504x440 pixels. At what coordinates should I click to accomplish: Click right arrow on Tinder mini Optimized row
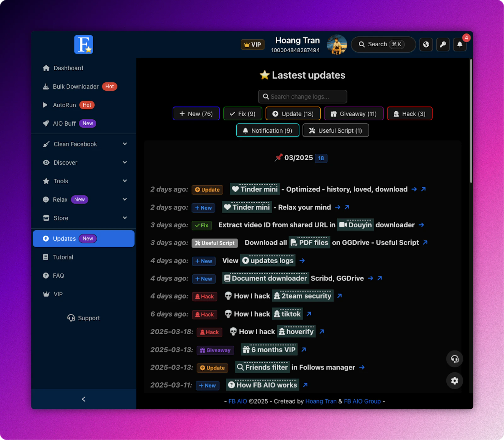point(414,189)
